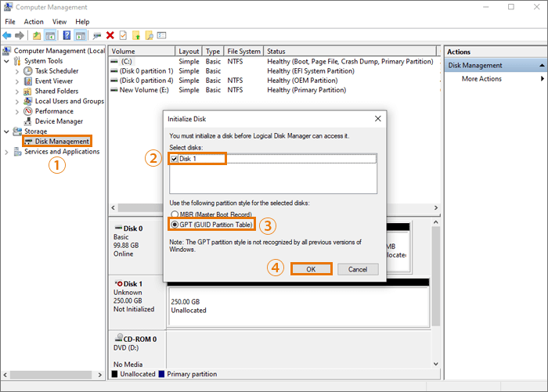Toggle the Show/Hide Console Tree icon

click(50, 35)
